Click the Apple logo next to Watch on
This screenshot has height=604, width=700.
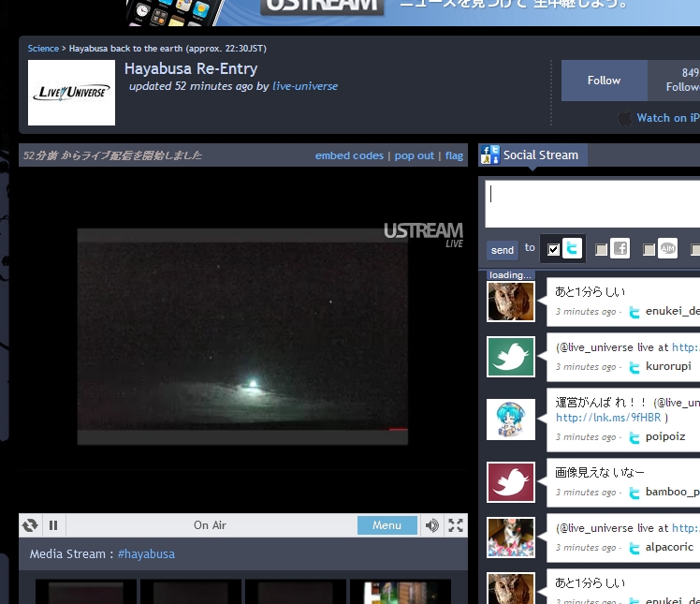click(x=625, y=117)
